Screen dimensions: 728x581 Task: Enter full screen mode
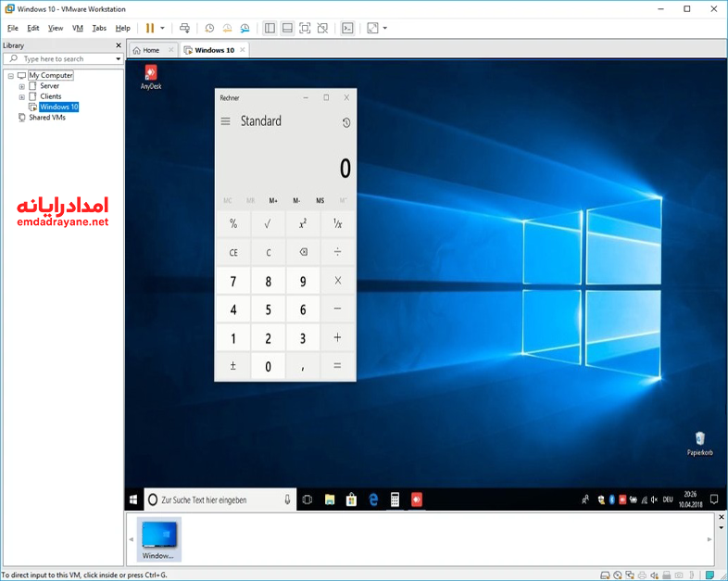(305, 29)
